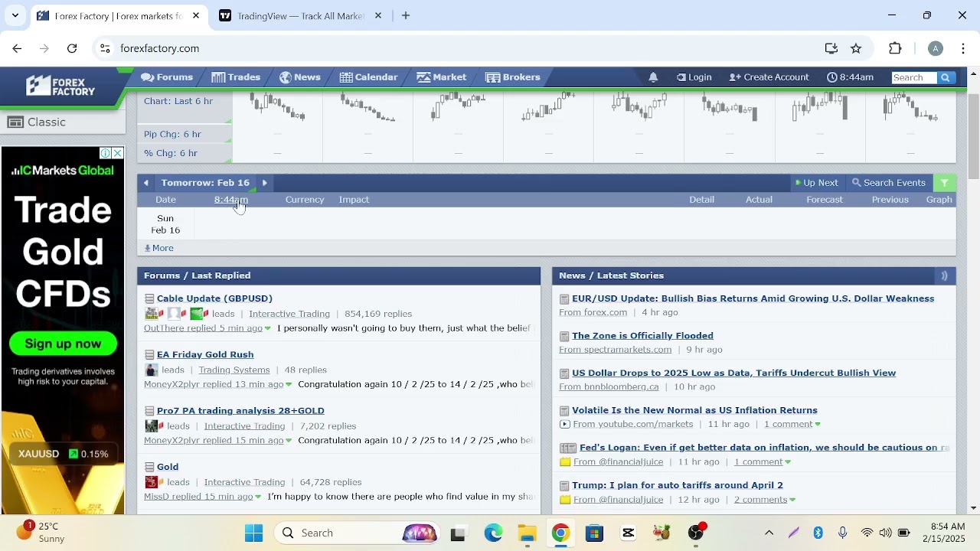The image size is (980, 551).
Task: Click Sign up now on the ad
Action: [63, 344]
